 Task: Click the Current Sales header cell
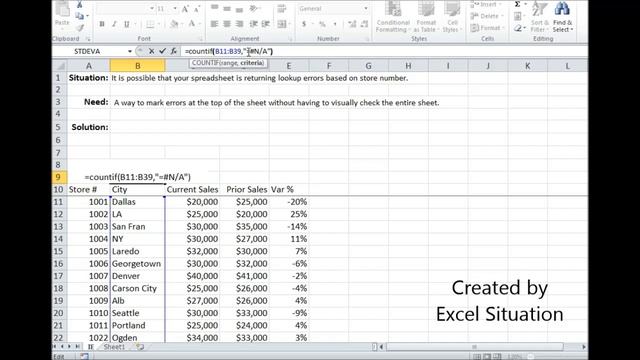tap(192, 189)
